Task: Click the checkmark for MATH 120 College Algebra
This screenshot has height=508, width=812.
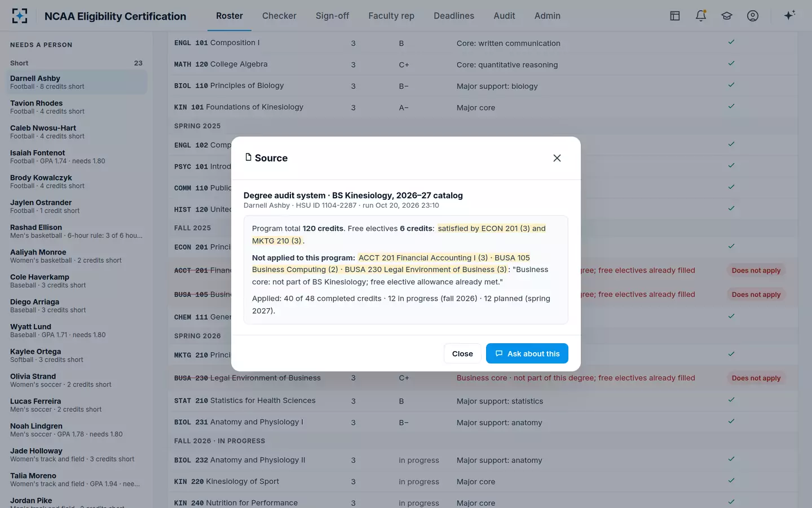Action: pos(731,64)
